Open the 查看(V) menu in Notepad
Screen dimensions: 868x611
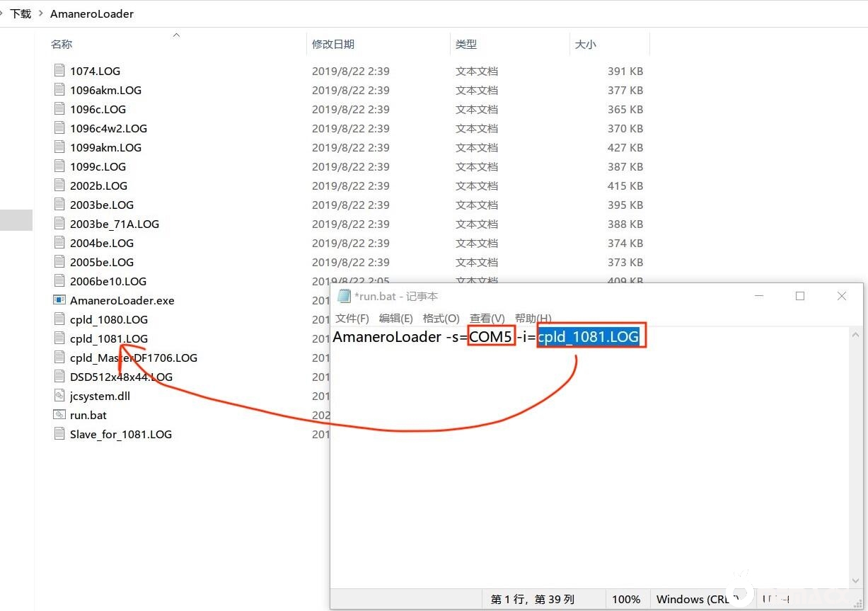tap(487, 318)
